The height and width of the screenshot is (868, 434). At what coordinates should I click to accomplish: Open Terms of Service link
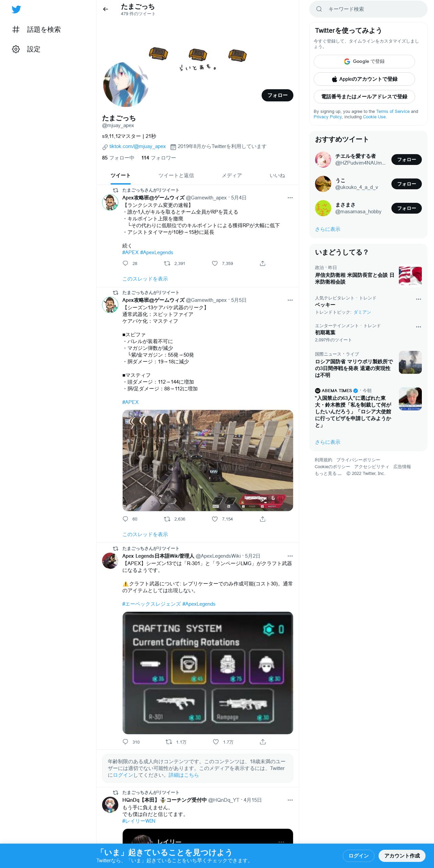[x=393, y=111]
